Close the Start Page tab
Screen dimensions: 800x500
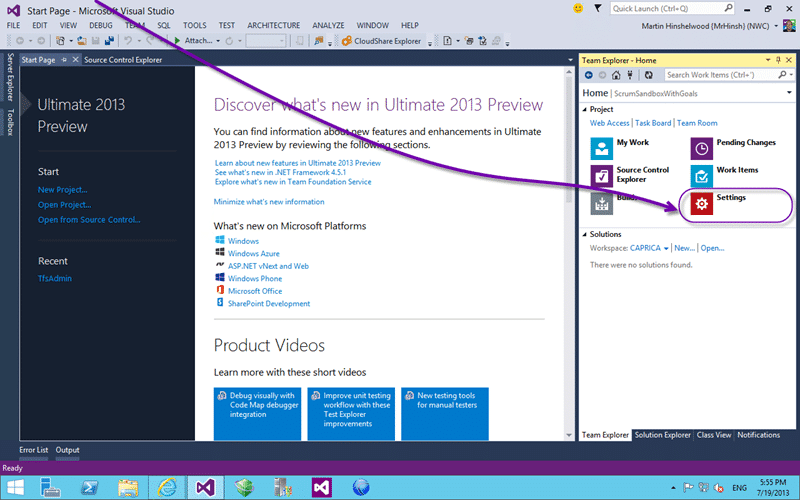pos(76,60)
